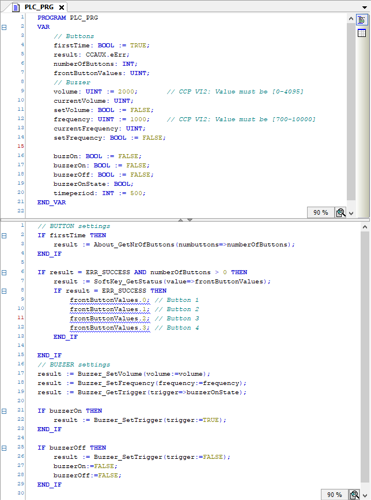Image resolution: width=371 pixels, height=500 pixels.
Task: Click the 90 % zoom field in declaration pane
Action: tap(321, 212)
